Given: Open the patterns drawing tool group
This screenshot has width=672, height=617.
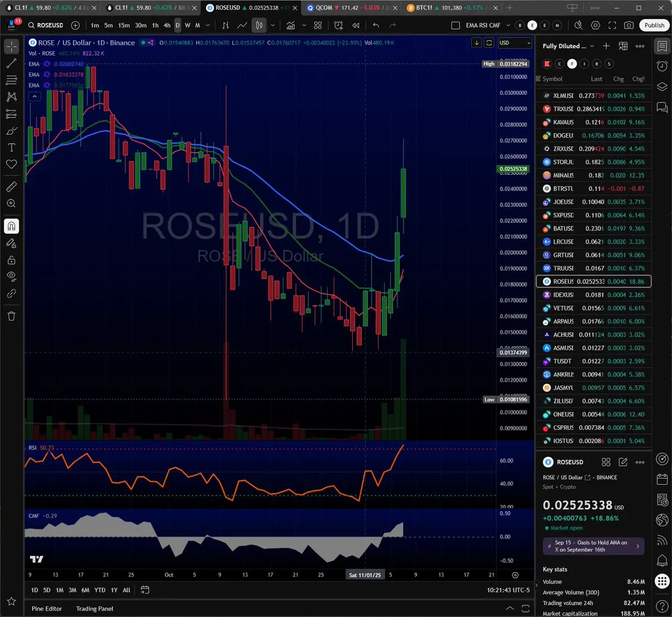Looking at the screenshot, I should click(11, 97).
